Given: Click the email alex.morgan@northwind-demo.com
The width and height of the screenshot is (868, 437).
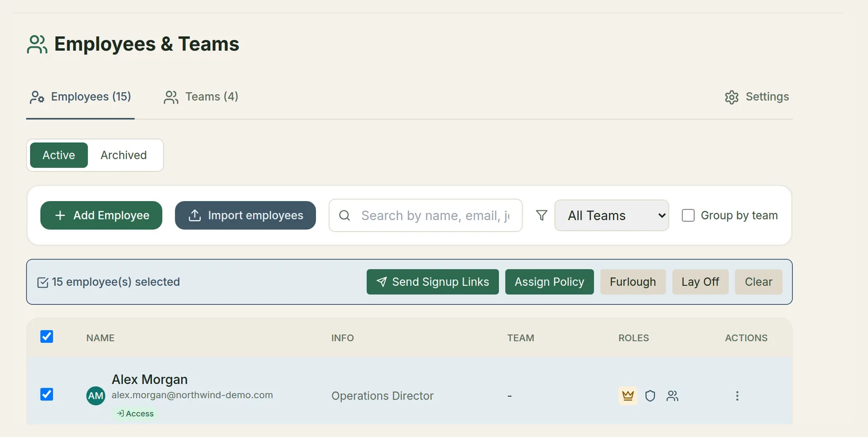Looking at the screenshot, I should pyautogui.click(x=192, y=395).
